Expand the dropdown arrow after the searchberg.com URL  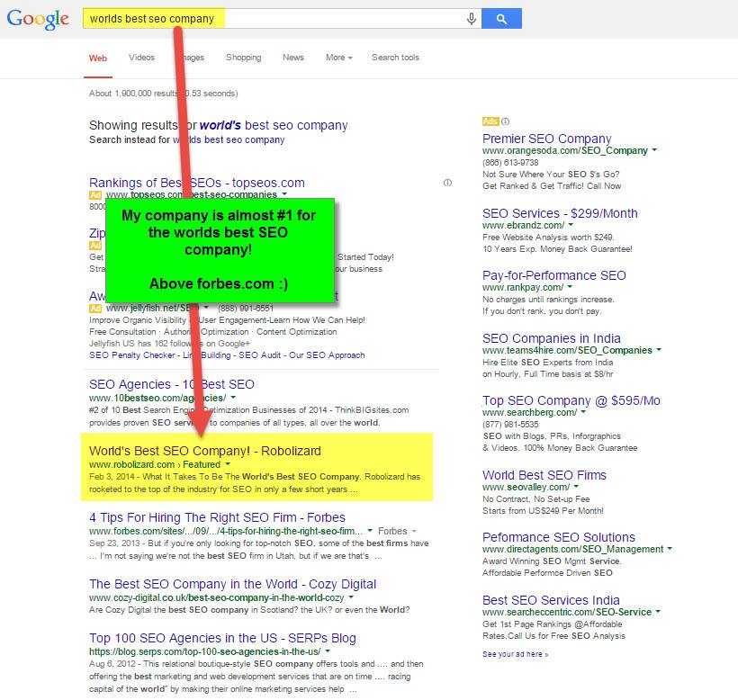[x=583, y=412]
